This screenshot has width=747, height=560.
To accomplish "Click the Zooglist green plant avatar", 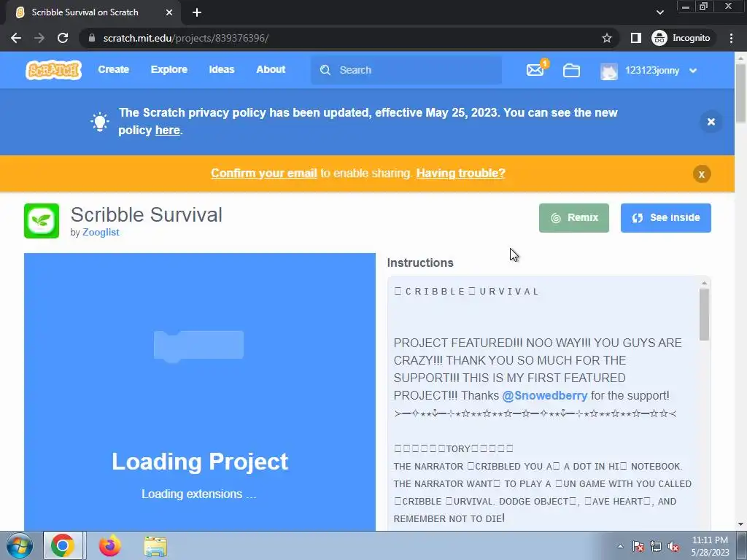I will 42,221.
